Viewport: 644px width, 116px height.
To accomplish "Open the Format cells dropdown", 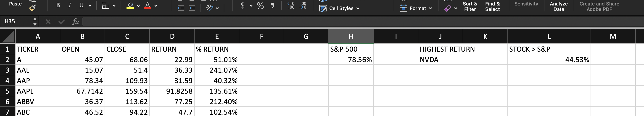I will click(416, 8).
